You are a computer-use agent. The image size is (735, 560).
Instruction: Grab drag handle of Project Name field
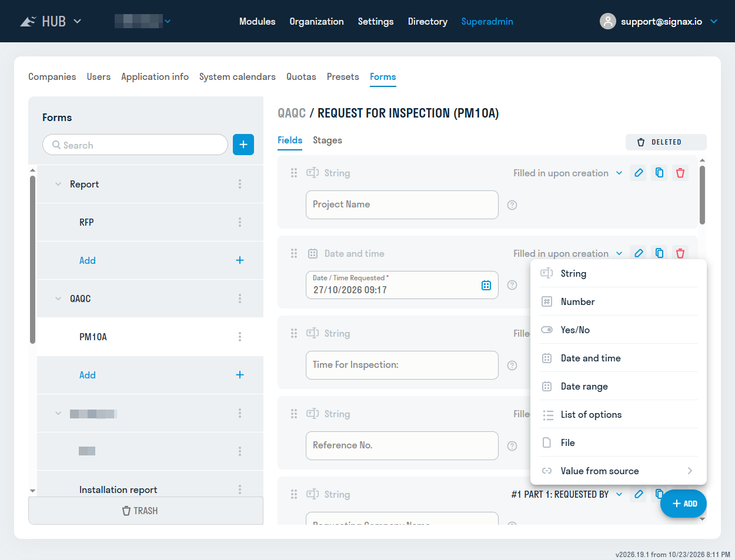pos(294,173)
